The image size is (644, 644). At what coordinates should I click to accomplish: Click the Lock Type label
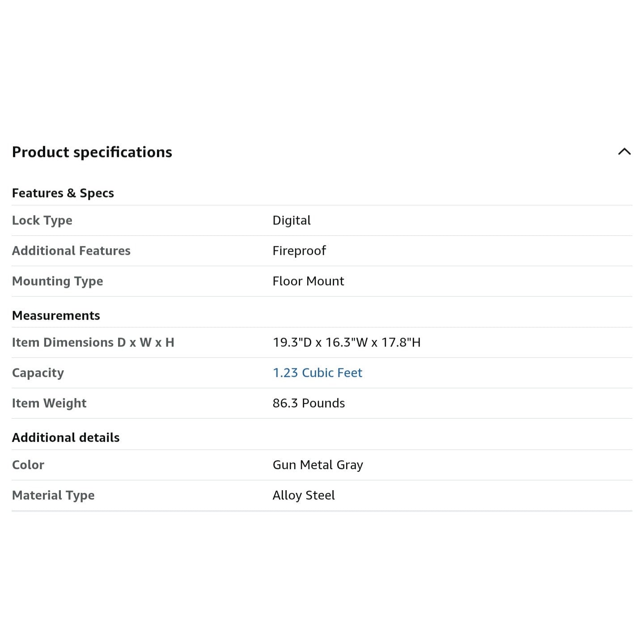pos(42,220)
